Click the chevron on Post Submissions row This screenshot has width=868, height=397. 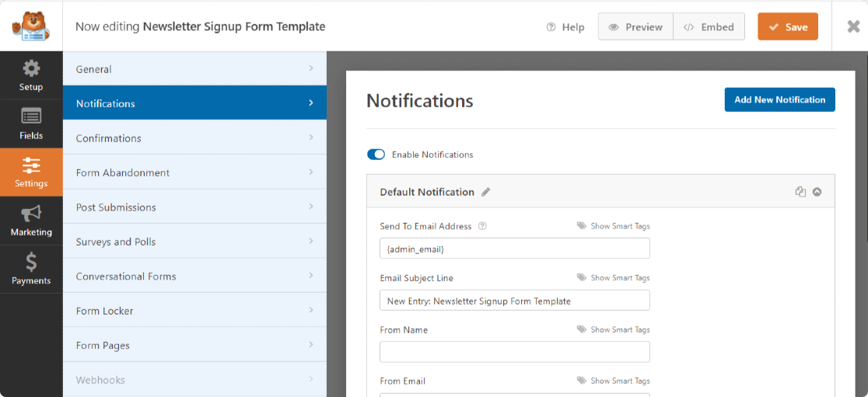tap(311, 206)
